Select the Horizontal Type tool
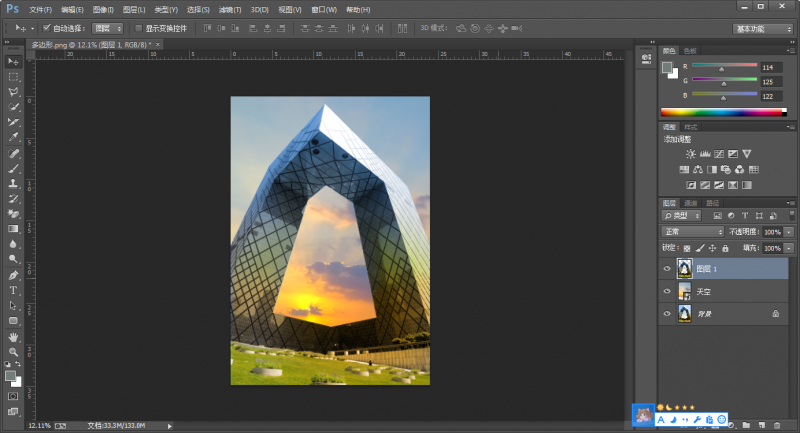 pyautogui.click(x=13, y=290)
